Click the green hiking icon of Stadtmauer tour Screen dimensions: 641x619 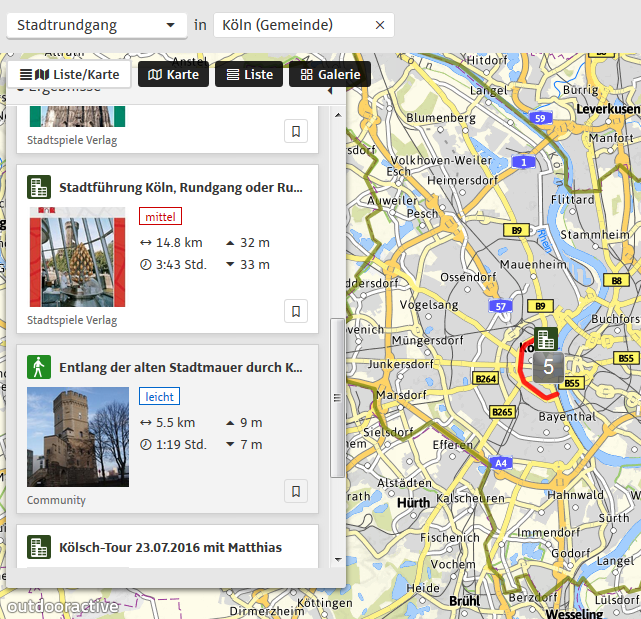coord(39,367)
